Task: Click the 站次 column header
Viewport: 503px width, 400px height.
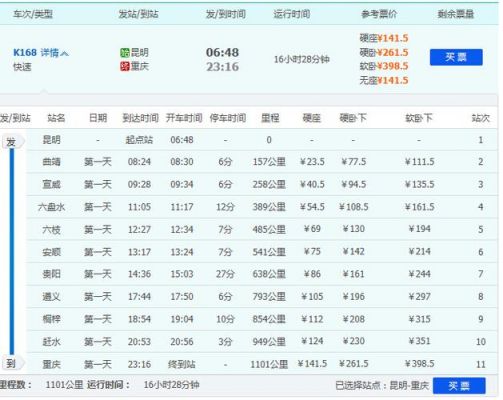Action: 481,118
